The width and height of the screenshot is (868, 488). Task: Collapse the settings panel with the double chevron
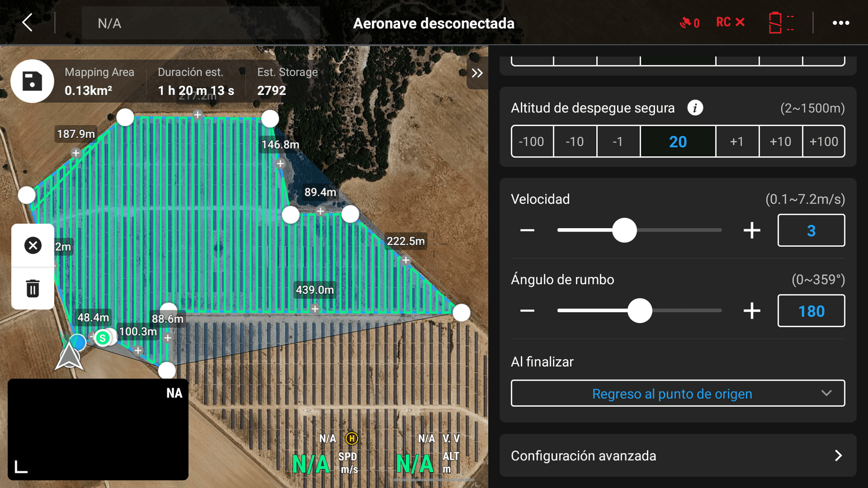[478, 73]
